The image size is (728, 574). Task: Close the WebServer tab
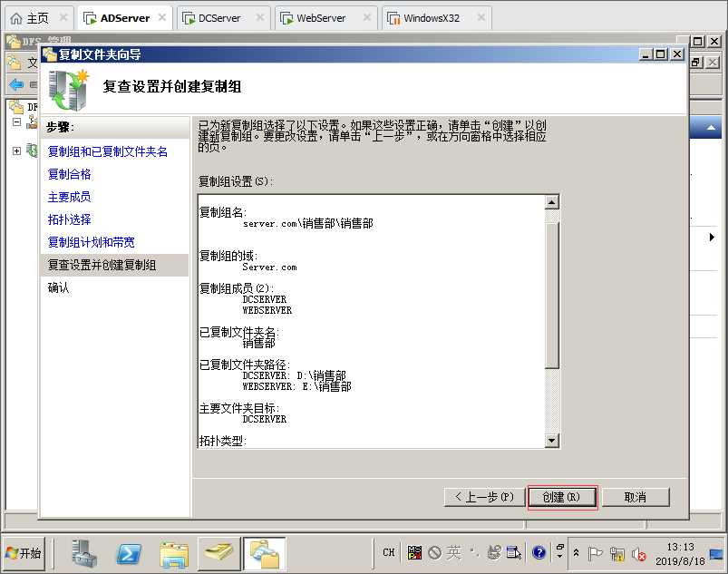tap(367, 17)
